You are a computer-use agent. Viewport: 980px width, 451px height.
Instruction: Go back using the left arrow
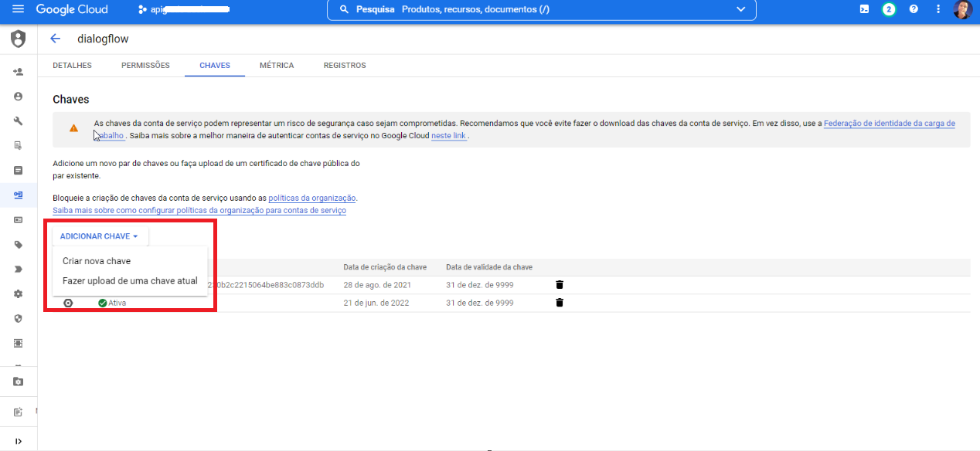55,39
